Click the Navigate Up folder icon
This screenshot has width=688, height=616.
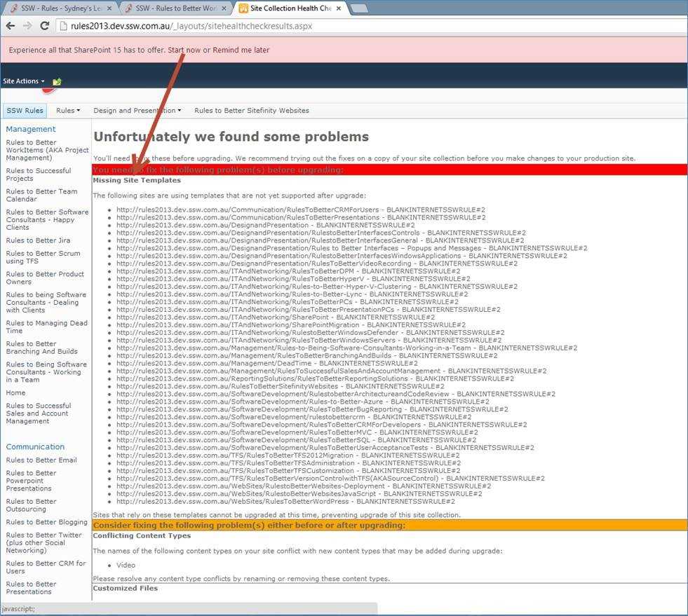[x=57, y=81]
